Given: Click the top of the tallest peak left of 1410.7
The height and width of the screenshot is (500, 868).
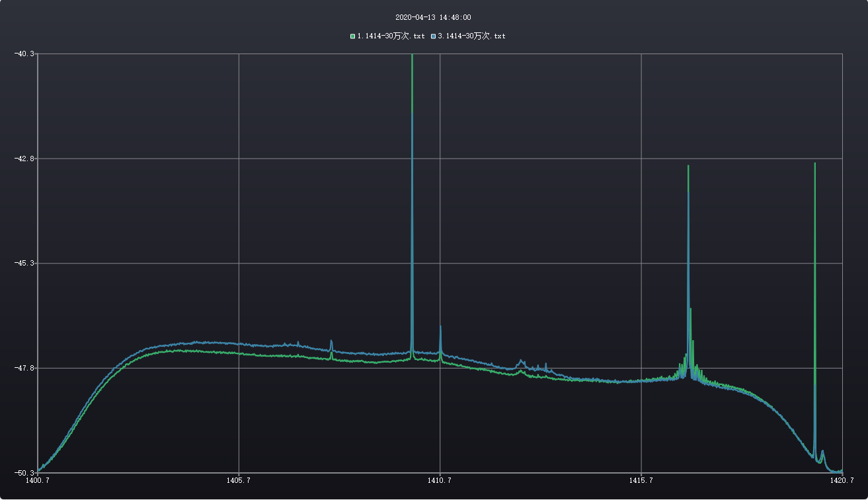Looking at the screenshot, I should point(412,55).
